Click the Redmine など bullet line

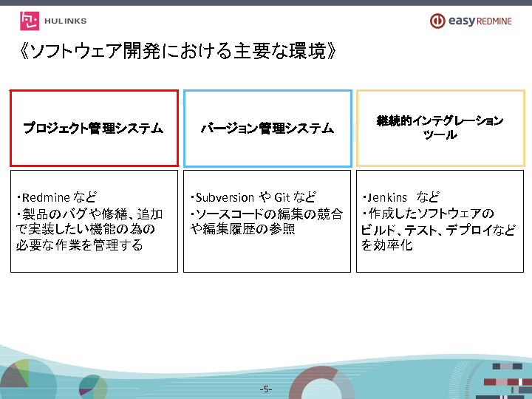58,198
